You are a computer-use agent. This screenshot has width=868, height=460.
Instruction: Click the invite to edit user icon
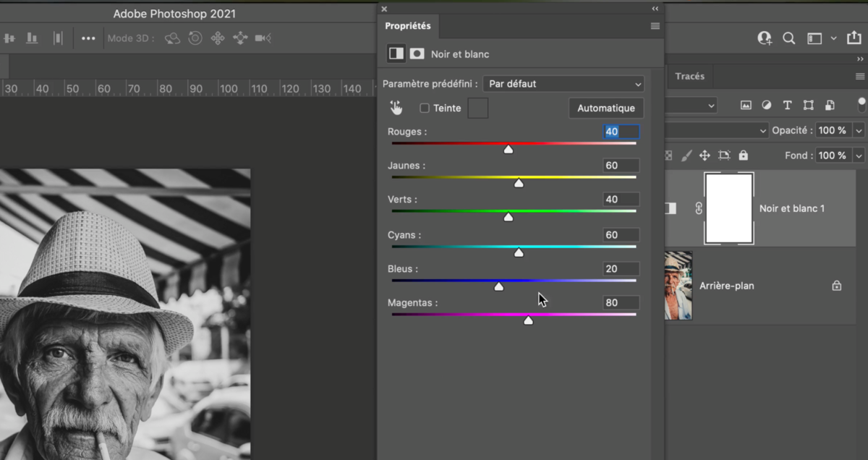pyautogui.click(x=765, y=38)
